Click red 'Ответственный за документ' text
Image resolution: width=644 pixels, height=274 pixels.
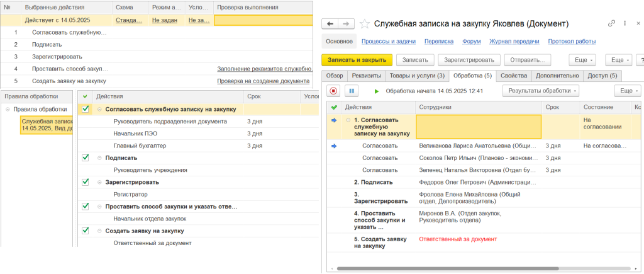pos(458,239)
